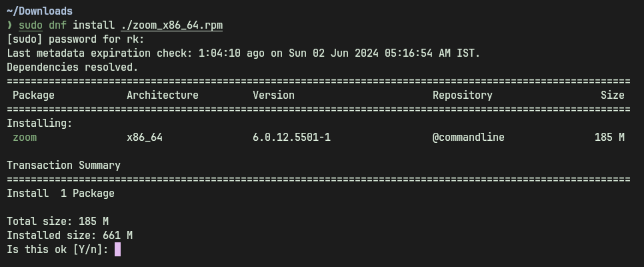
Task: Click the Is this ok [Y/n] prompt
Action: [x=57, y=250]
